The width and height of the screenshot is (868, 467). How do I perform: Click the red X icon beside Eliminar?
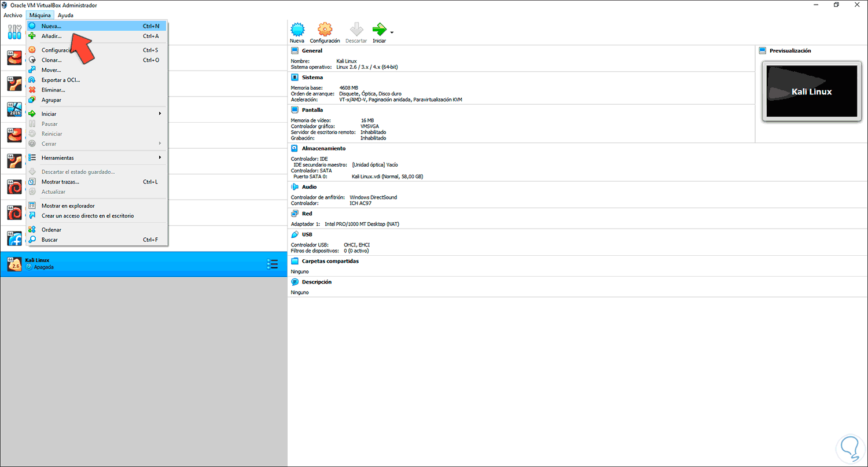coord(32,90)
